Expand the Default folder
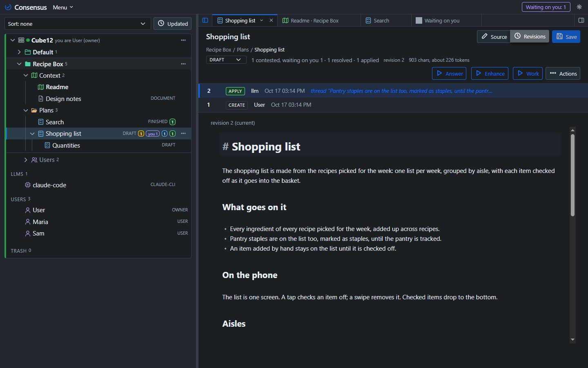 [x=19, y=52]
